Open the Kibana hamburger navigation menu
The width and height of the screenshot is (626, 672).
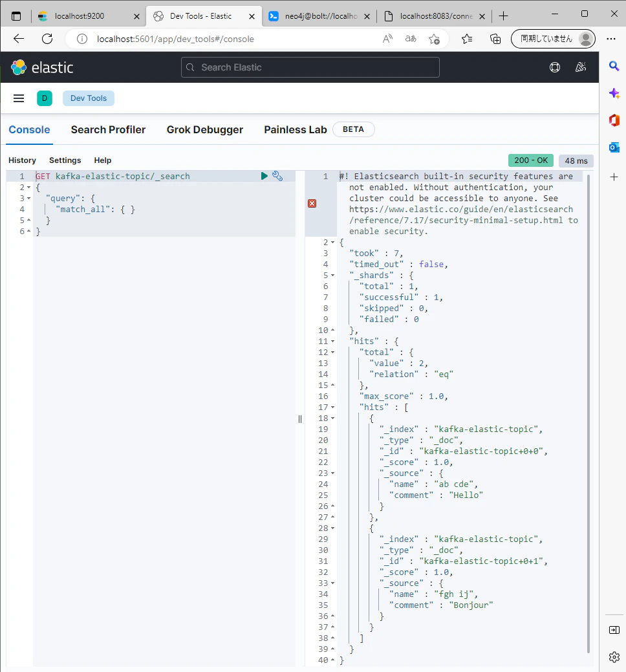pos(19,98)
